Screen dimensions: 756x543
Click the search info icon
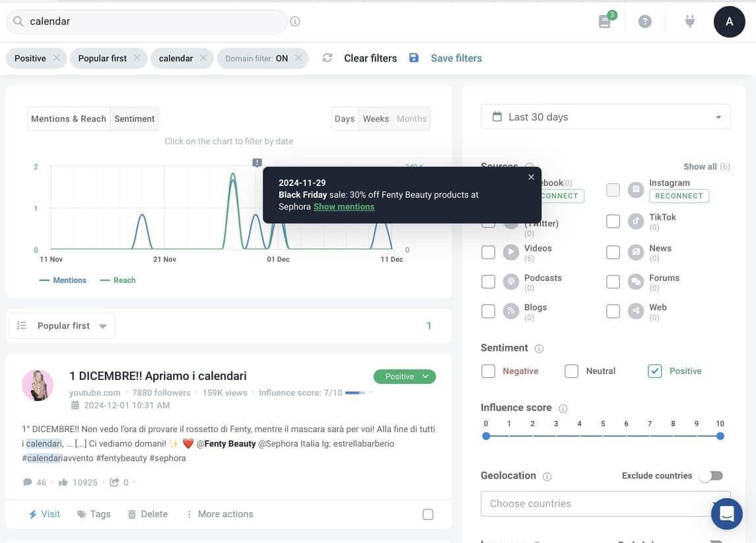point(295,21)
